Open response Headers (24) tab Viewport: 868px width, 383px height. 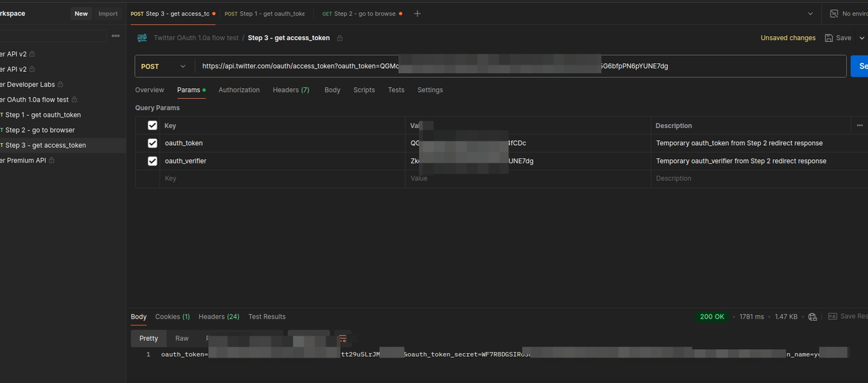[219, 317]
